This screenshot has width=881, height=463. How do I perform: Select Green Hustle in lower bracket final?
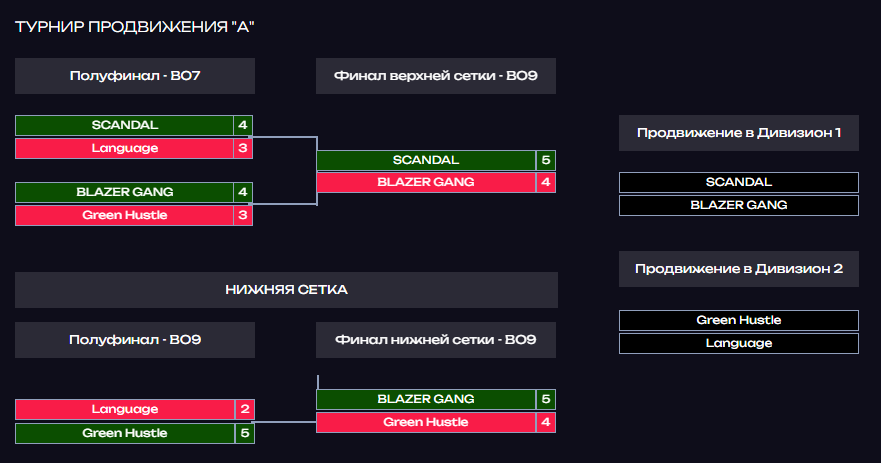pyautogui.click(x=426, y=423)
